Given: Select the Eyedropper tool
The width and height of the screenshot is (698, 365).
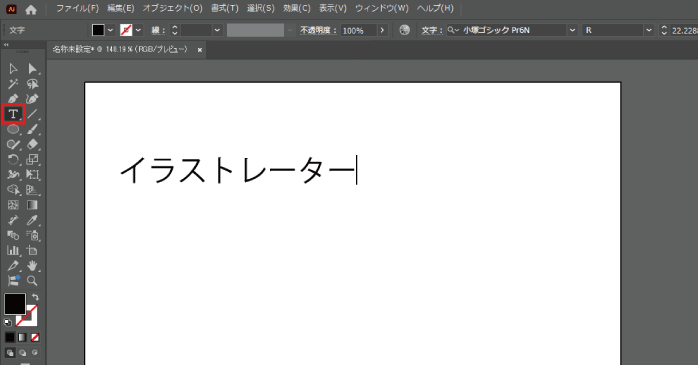Looking at the screenshot, I should coord(32,220).
